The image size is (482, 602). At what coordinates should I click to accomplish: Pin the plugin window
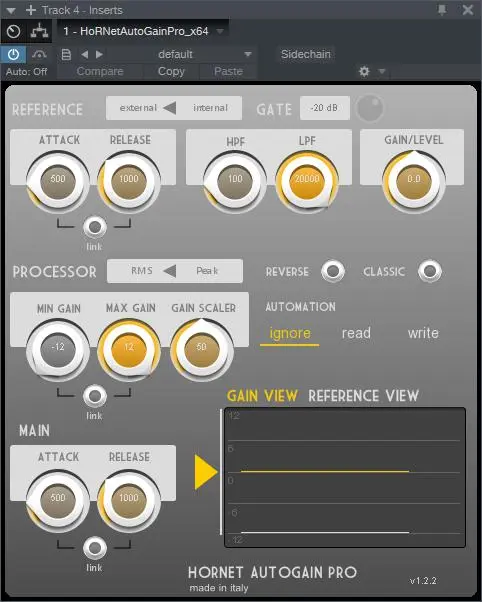[x=442, y=10]
